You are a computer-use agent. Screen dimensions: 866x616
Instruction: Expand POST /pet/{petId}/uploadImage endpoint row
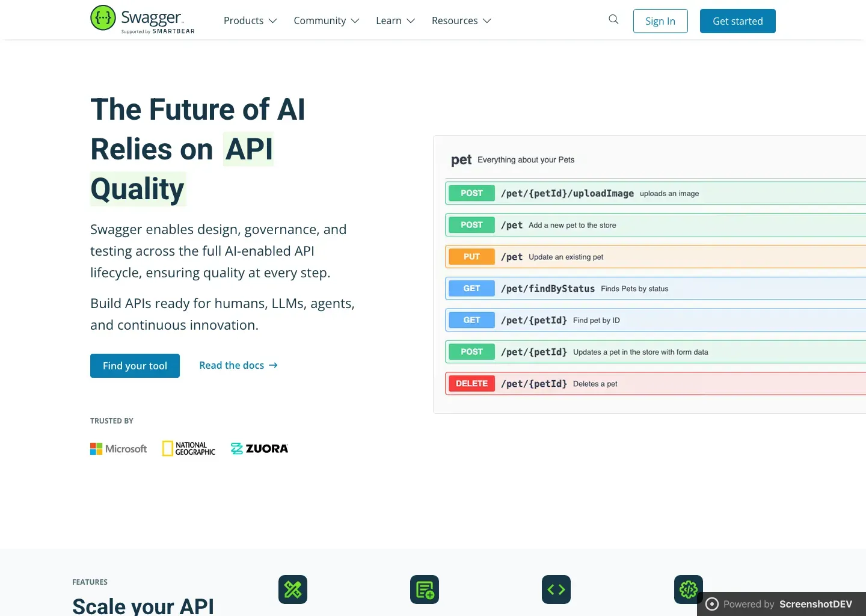(x=656, y=193)
